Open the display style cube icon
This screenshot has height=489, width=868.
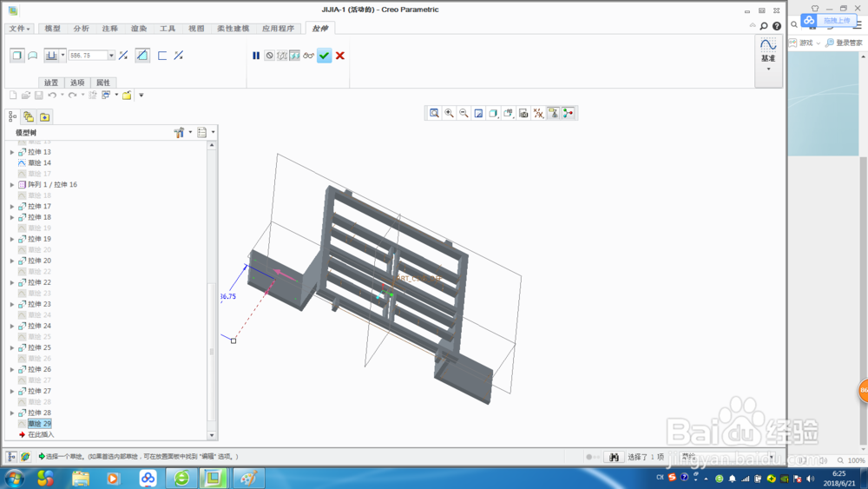[x=493, y=113]
